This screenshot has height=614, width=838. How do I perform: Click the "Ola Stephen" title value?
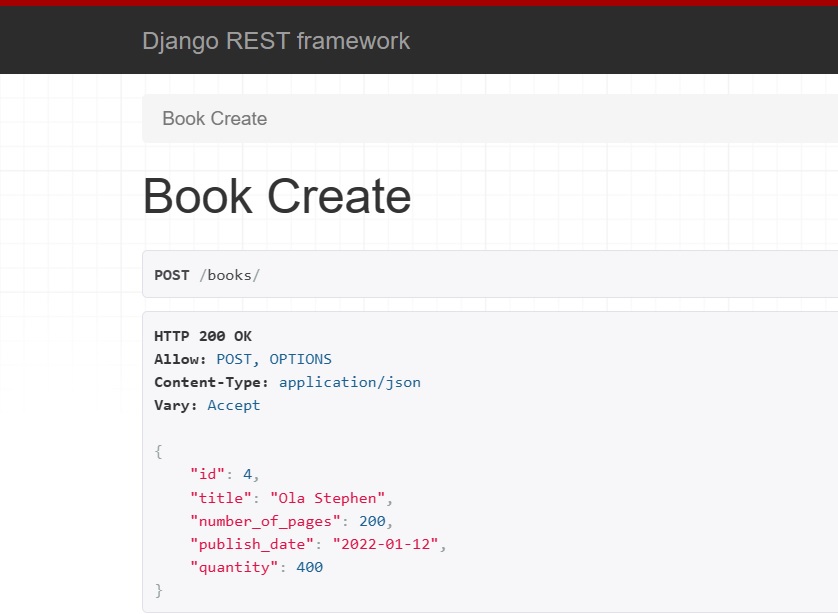[x=327, y=498]
